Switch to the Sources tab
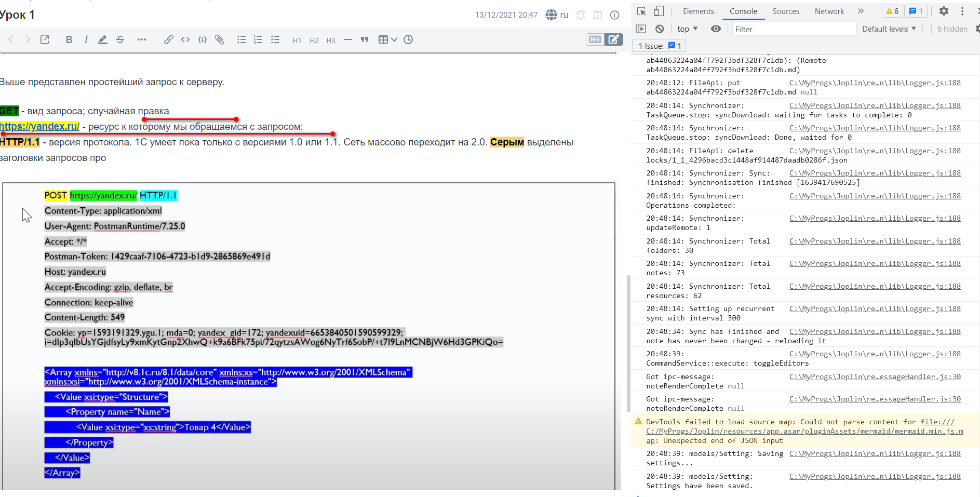This screenshot has height=497, width=980. tap(786, 11)
